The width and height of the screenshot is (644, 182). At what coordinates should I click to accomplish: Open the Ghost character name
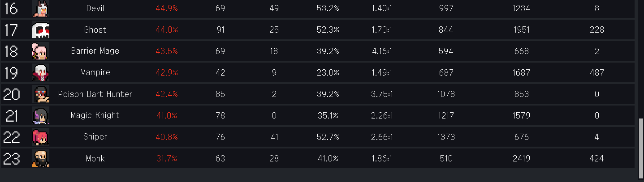pos(95,30)
